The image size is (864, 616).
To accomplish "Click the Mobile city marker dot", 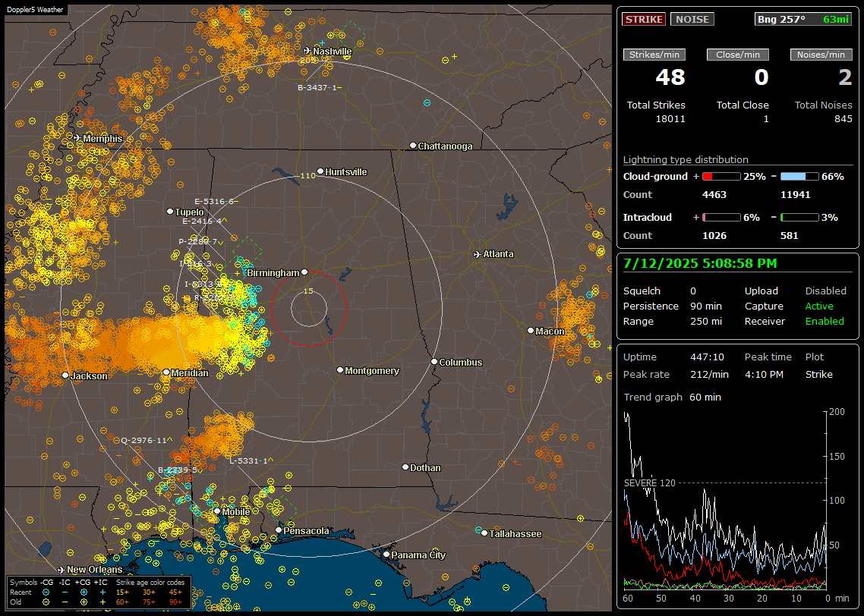I will (x=217, y=511).
